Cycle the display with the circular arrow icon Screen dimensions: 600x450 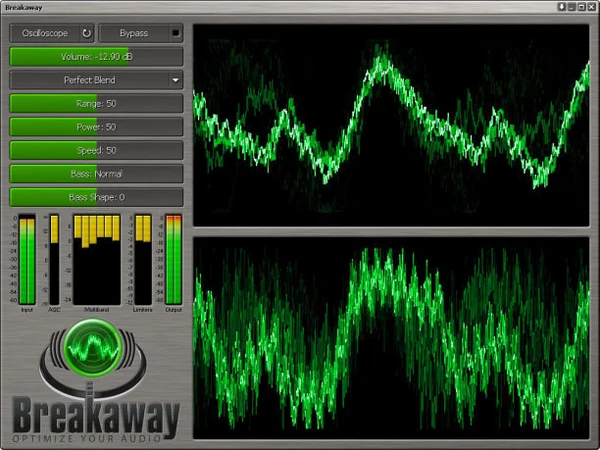tap(87, 33)
